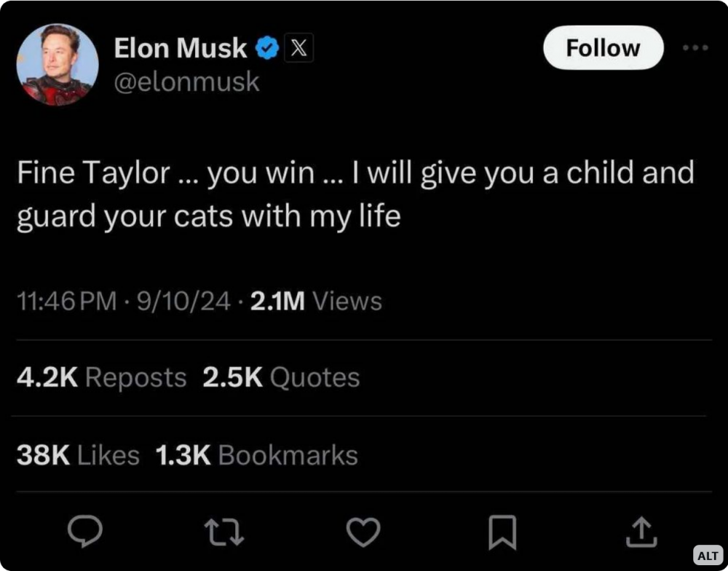728x571 pixels.
Task: Click the blue verified badge next to Elon Musk
Action: pyautogui.click(x=268, y=47)
